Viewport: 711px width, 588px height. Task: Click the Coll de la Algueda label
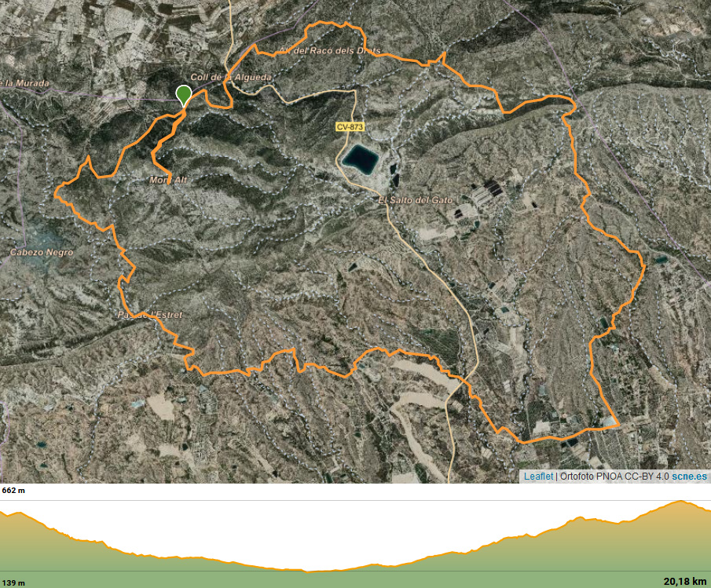(x=231, y=77)
